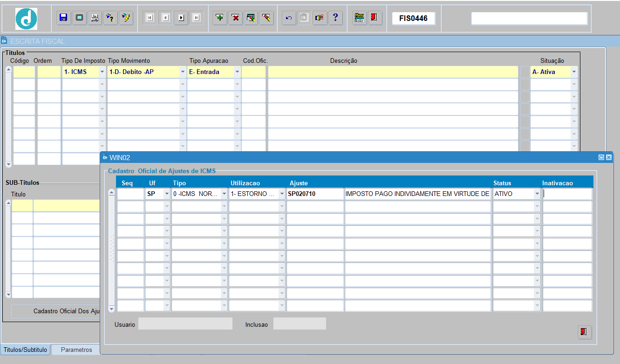Open Tipo Apuracao dropdown showing E- Entrada
620x364 pixels.
click(237, 72)
